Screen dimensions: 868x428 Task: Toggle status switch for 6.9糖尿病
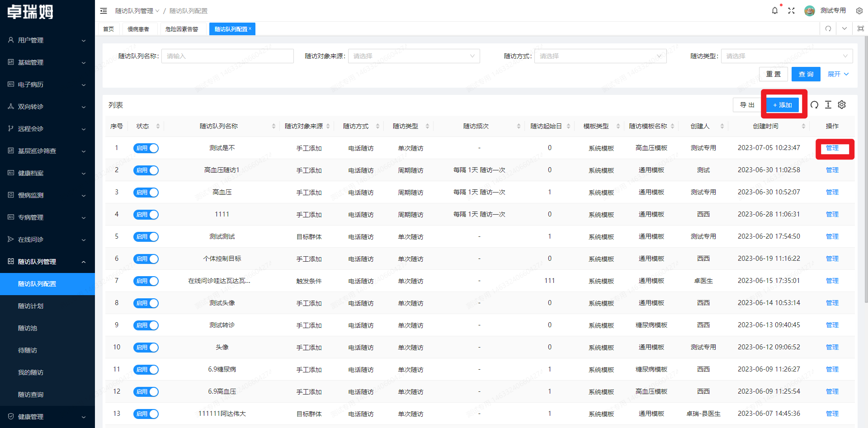tap(146, 370)
